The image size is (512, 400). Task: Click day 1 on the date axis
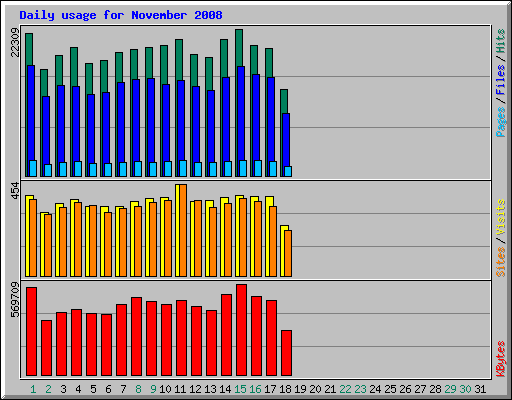coord(33,389)
